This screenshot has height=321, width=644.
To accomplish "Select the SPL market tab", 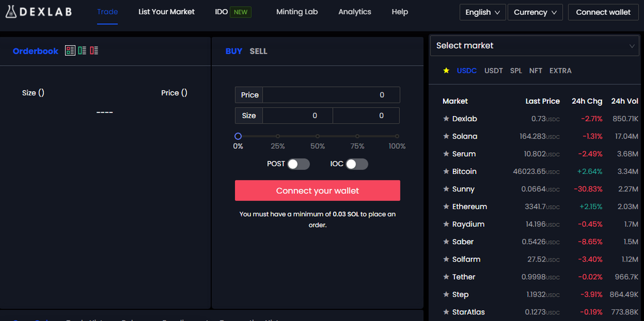I will tap(516, 71).
